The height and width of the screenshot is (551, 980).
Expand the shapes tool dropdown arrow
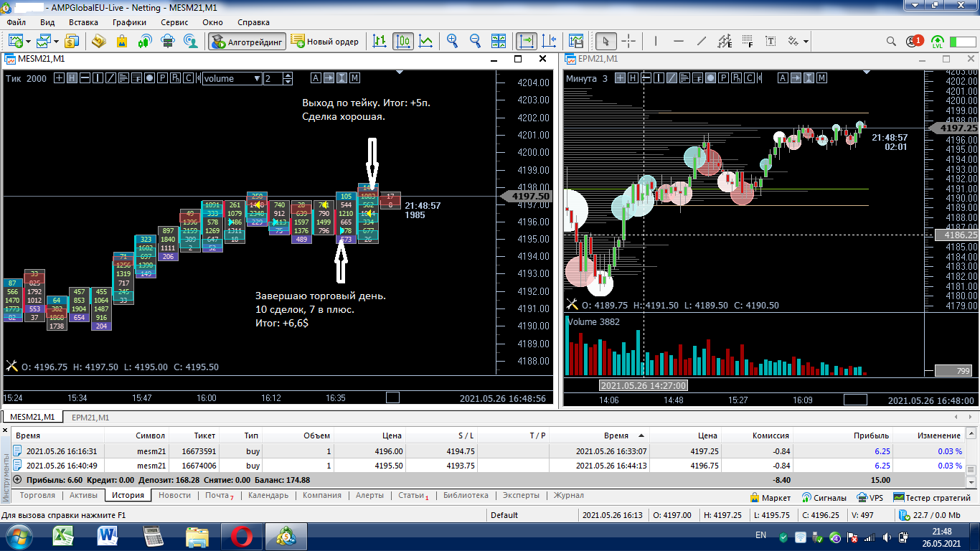click(806, 42)
